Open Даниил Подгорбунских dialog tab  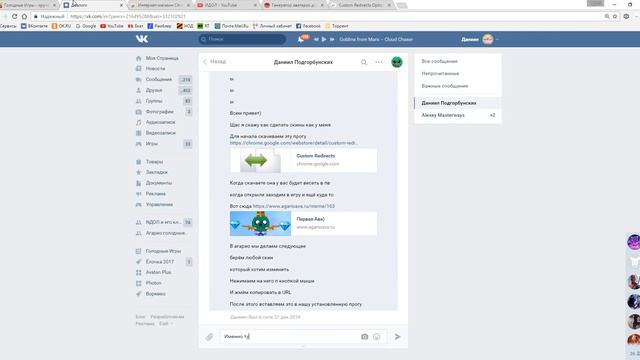458,103
